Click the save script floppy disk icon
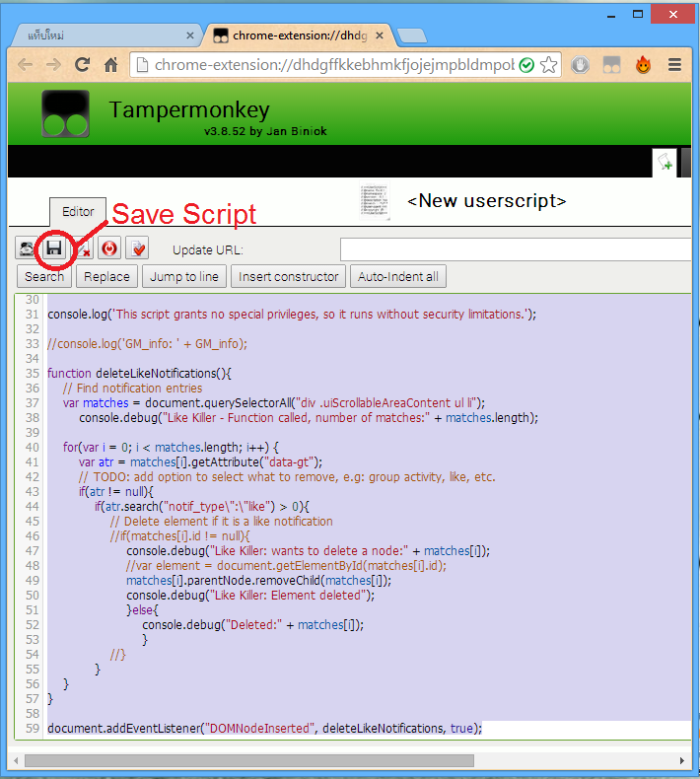 coord(54,248)
